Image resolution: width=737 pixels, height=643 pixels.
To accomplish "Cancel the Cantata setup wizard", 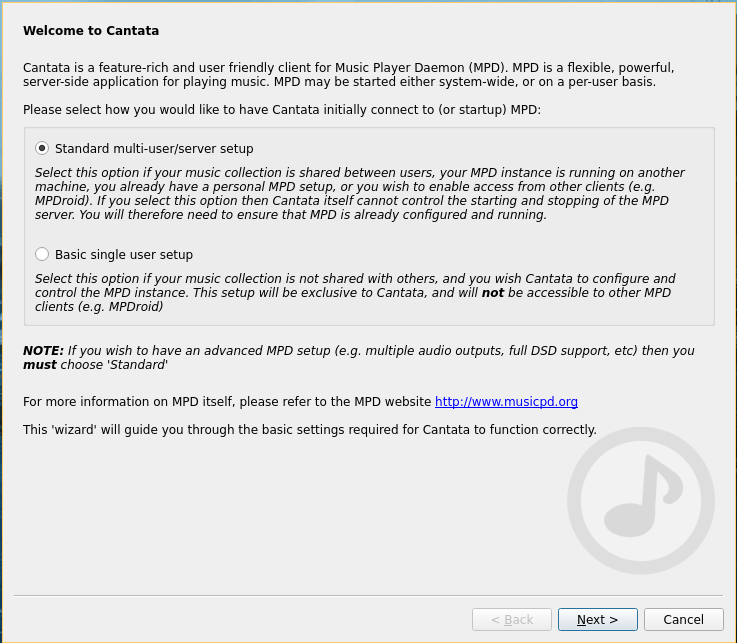I will tap(683, 620).
